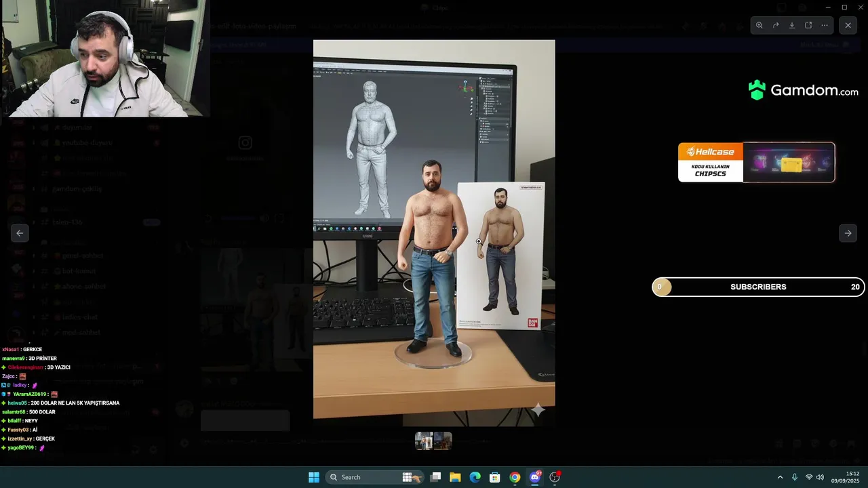Click the chat message '3D YAZICI'

pos(58,367)
